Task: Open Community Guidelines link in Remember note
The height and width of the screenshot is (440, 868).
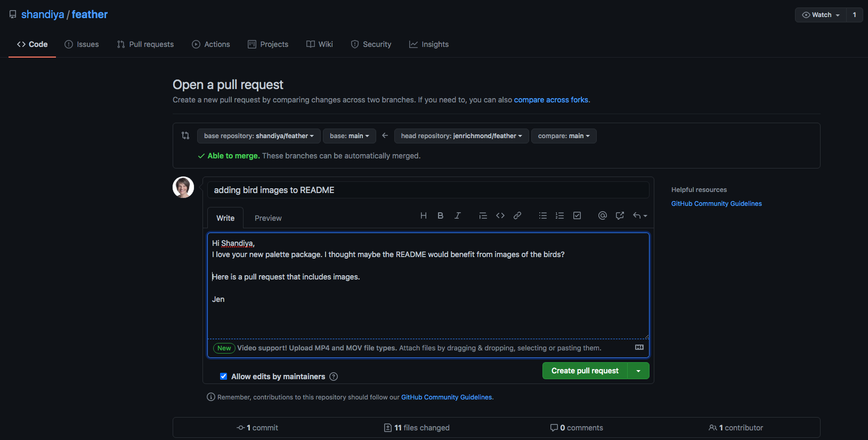Action: coord(447,397)
